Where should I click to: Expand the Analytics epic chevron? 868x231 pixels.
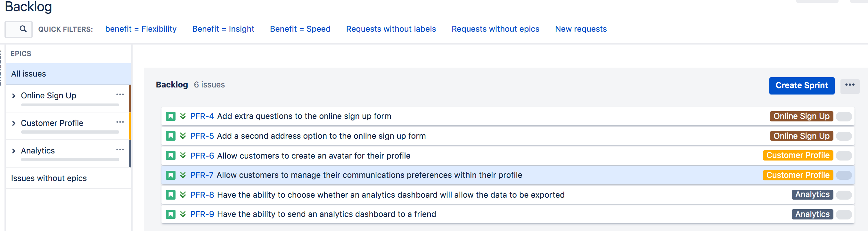pos(14,151)
